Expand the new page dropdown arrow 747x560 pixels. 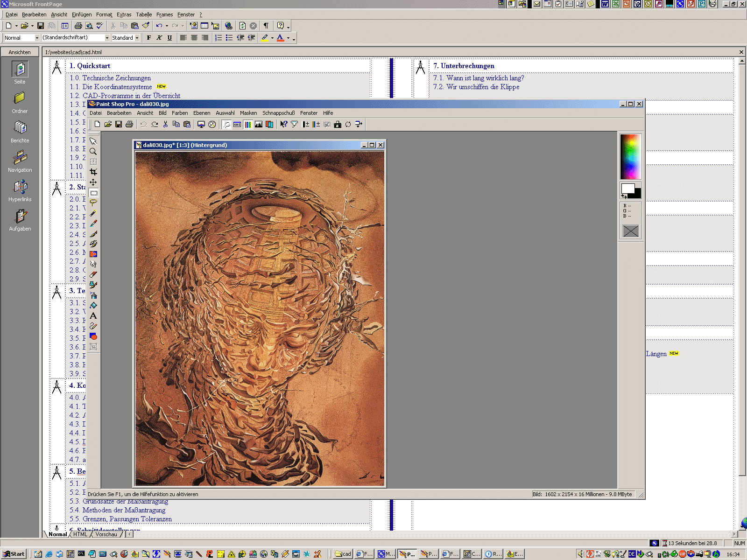point(16,26)
